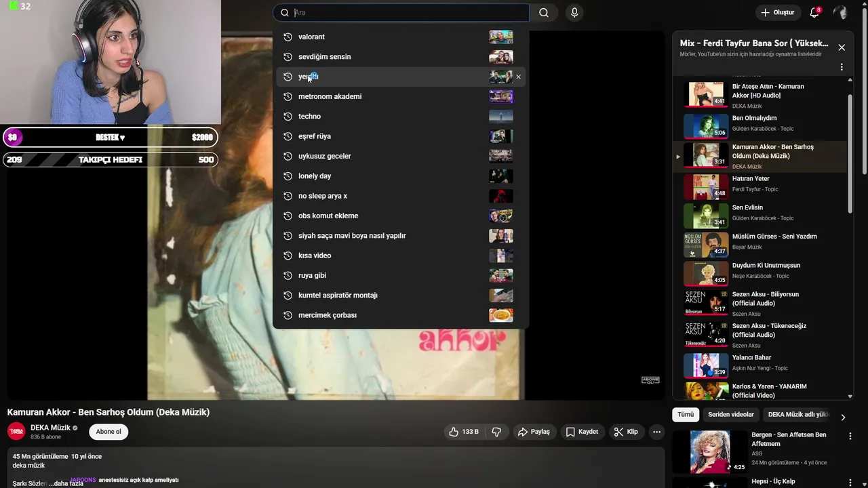This screenshot has width=868, height=488.
Task: Select the Tümü filter chip
Action: (x=686, y=415)
